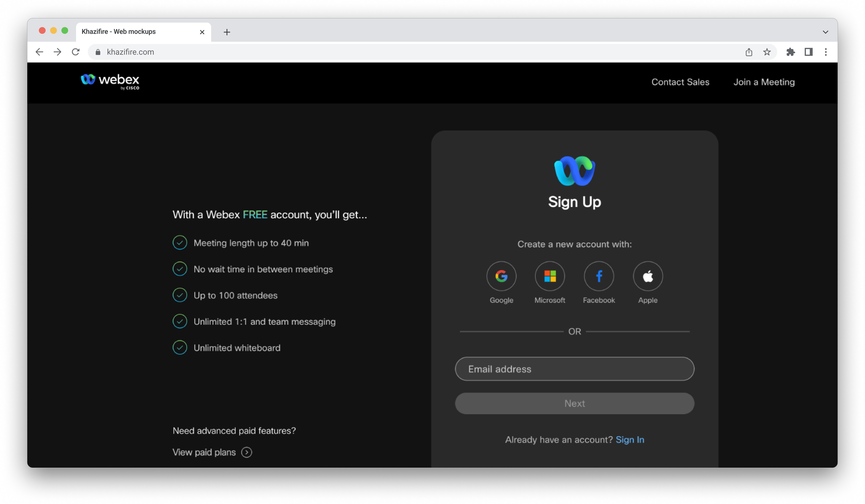Open View paid plans link
The height and width of the screenshot is (504, 865).
click(204, 452)
